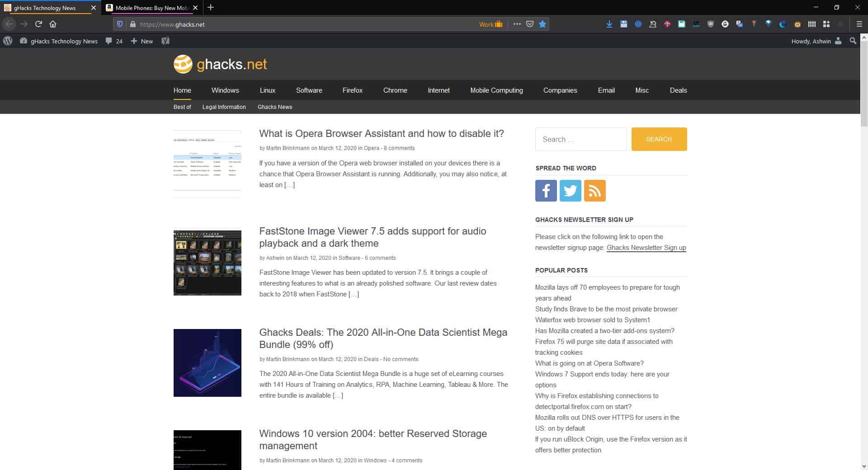Click the blue globe extension icon
Viewport: 868px width, 470px height.
click(638, 24)
